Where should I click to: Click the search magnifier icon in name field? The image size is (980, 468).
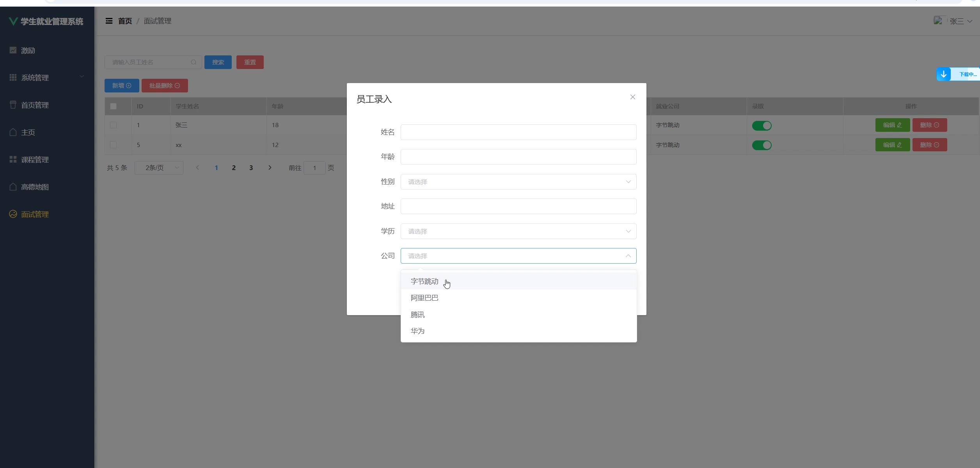[x=194, y=62]
